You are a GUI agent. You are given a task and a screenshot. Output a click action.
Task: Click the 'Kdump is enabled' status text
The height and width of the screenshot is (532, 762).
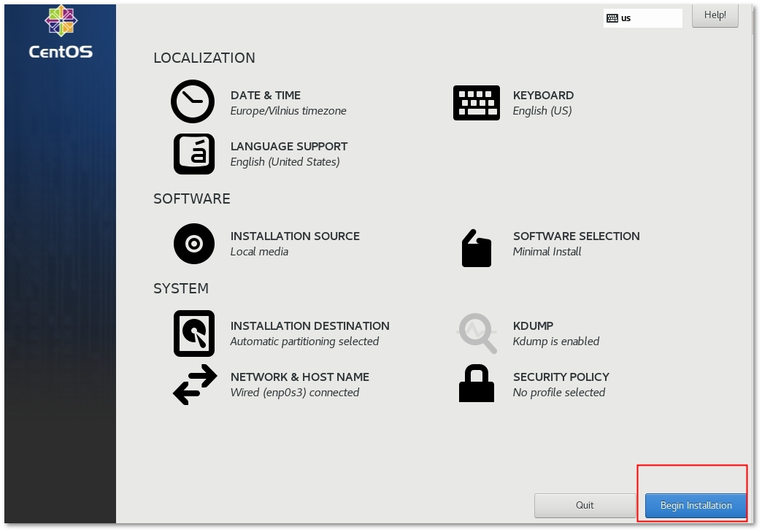[555, 342]
